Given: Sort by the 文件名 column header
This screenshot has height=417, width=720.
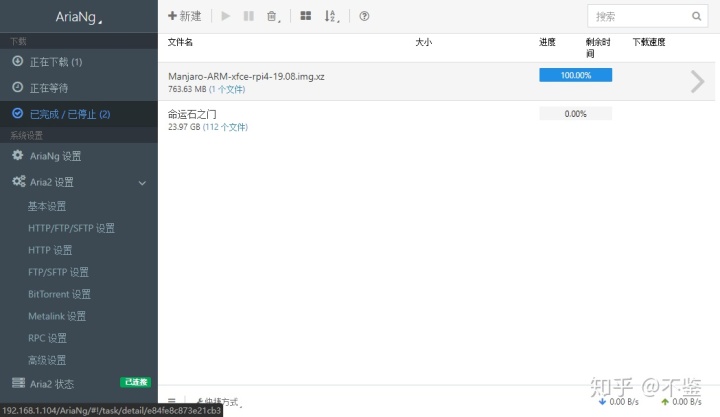Looking at the screenshot, I should point(180,42).
